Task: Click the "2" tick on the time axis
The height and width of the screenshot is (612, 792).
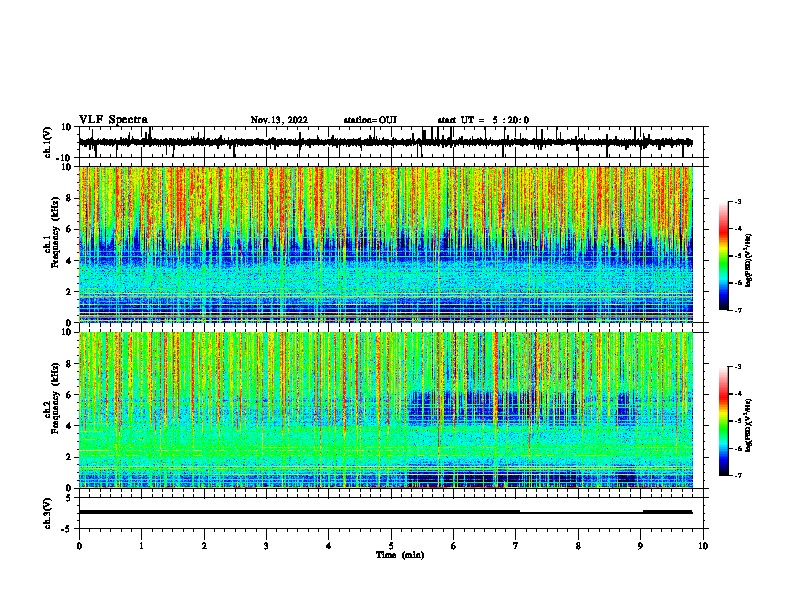Action: point(204,546)
